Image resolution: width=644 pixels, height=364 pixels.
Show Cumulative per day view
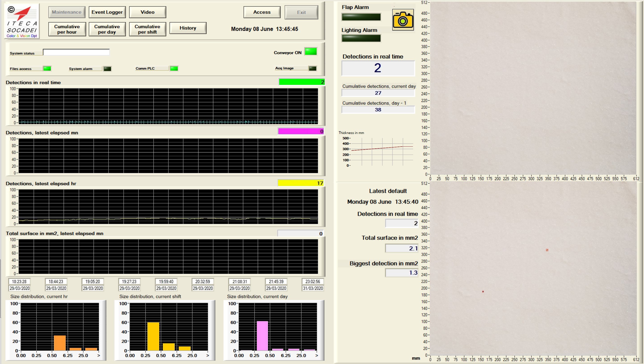tap(107, 29)
